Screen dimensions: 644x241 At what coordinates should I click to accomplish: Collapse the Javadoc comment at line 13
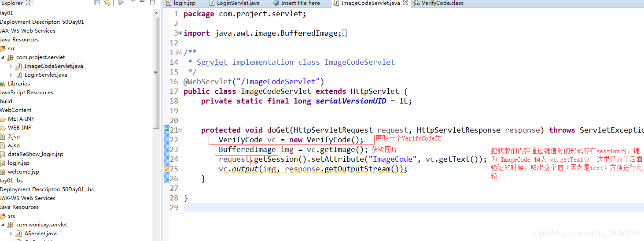pos(180,52)
